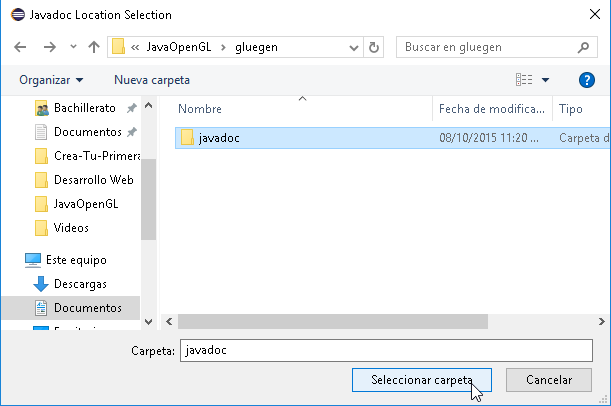Viewport: 611px width, 406px height.
Task: Sort by the Tipo column header
Action: [570, 109]
